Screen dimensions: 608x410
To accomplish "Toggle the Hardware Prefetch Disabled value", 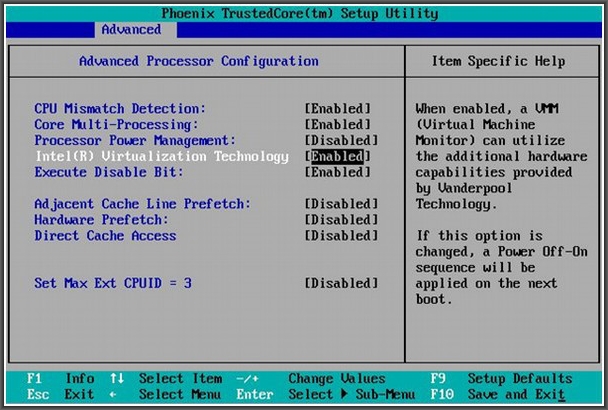I will pyautogui.click(x=341, y=220).
